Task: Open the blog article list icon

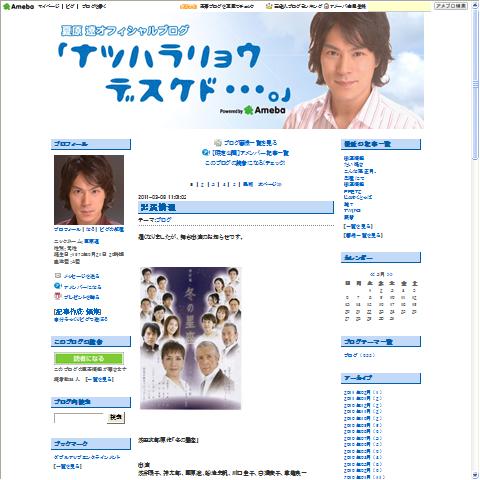Action: (218, 143)
